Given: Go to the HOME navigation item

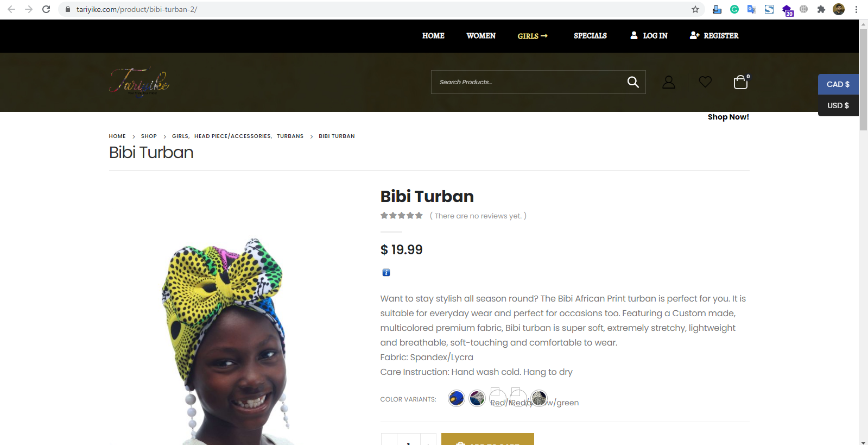Looking at the screenshot, I should point(433,36).
